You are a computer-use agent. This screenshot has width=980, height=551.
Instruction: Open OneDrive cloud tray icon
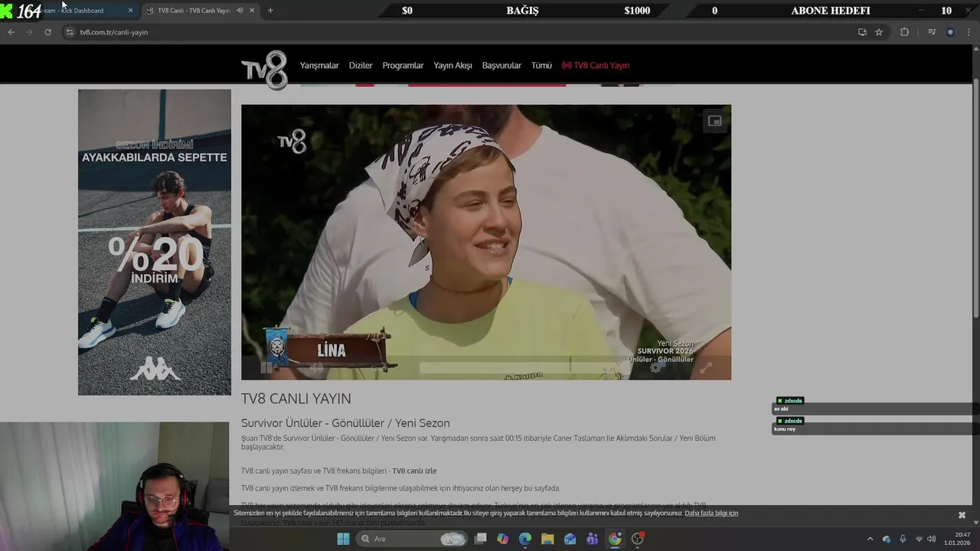(887, 539)
